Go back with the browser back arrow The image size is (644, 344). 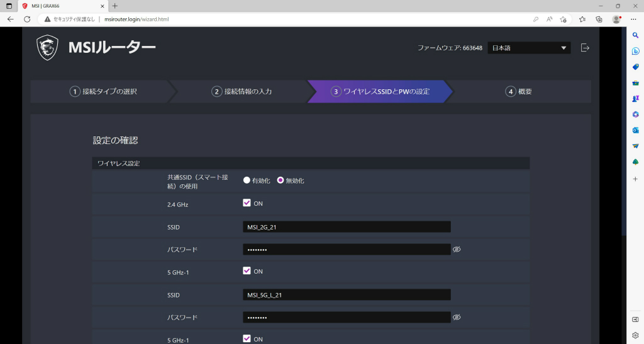[11, 19]
